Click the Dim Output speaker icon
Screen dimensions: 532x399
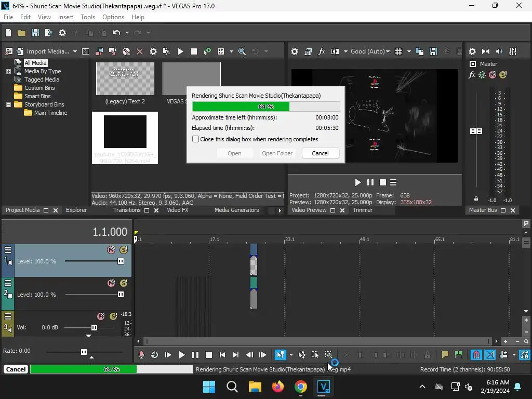499,51
